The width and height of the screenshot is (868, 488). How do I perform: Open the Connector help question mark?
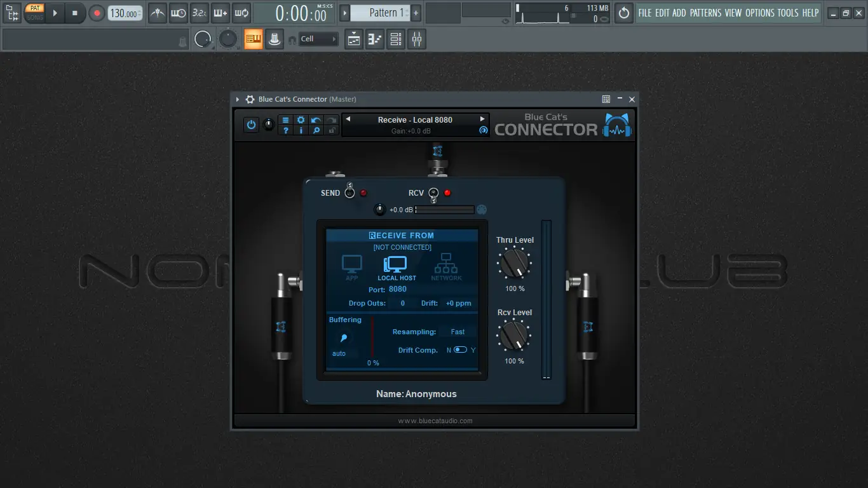(x=286, y=130)
